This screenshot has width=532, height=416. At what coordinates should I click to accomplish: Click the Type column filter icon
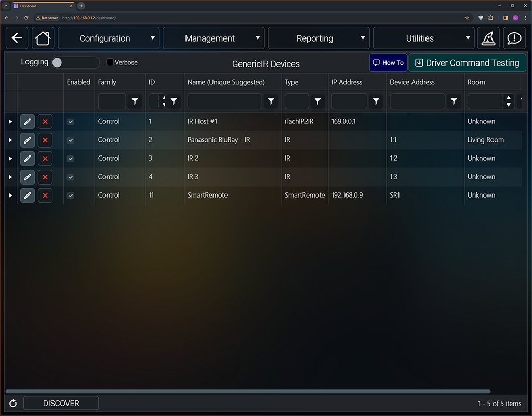[x=317, y=101]
